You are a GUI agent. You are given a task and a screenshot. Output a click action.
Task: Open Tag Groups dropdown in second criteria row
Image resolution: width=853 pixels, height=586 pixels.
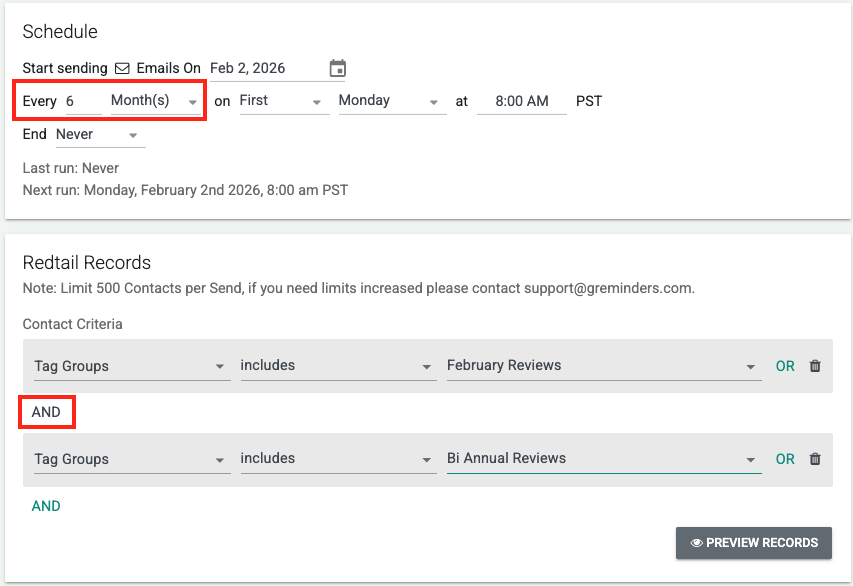(x=130, y=459)
